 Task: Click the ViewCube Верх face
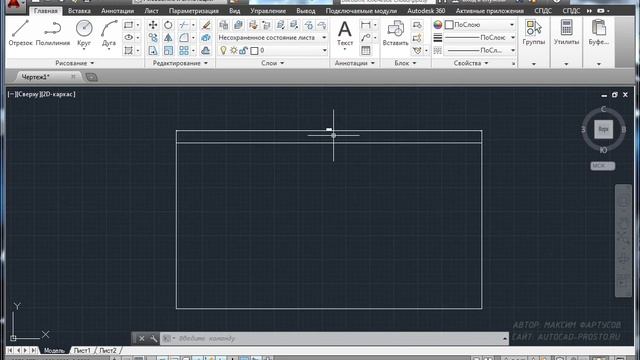603,129
